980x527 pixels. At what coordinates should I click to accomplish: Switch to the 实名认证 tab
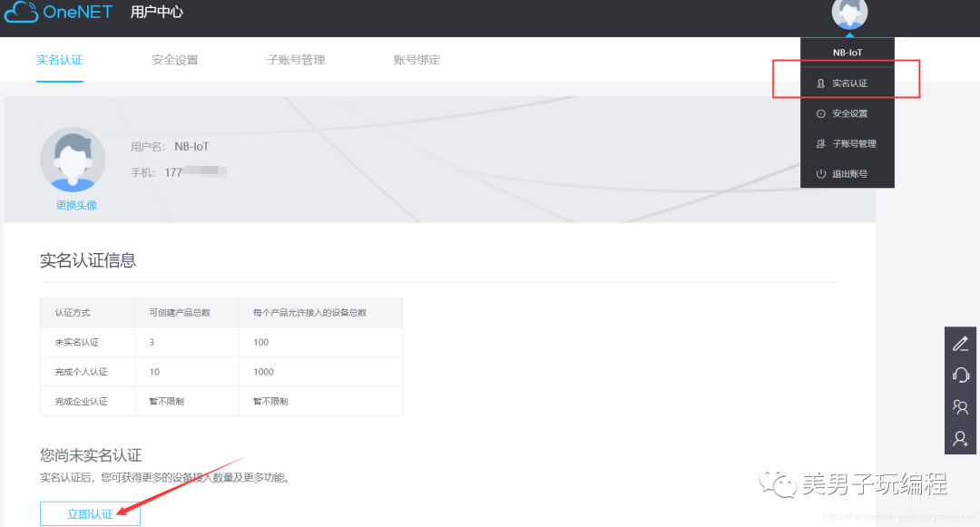coord(59,60)
